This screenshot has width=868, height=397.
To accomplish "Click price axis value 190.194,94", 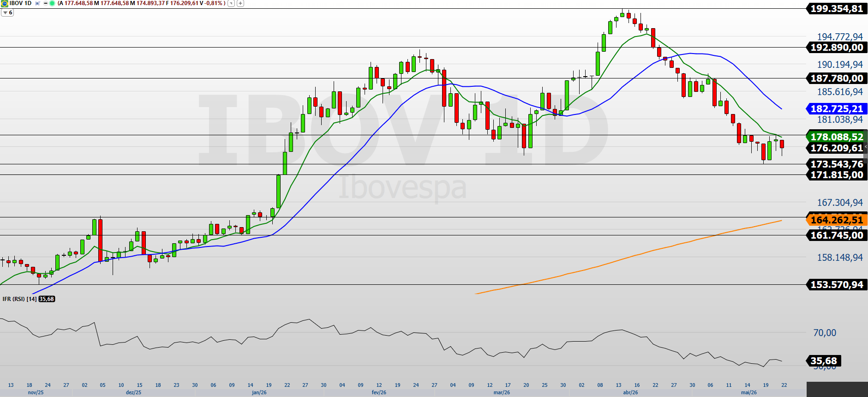I will (840, 65).
